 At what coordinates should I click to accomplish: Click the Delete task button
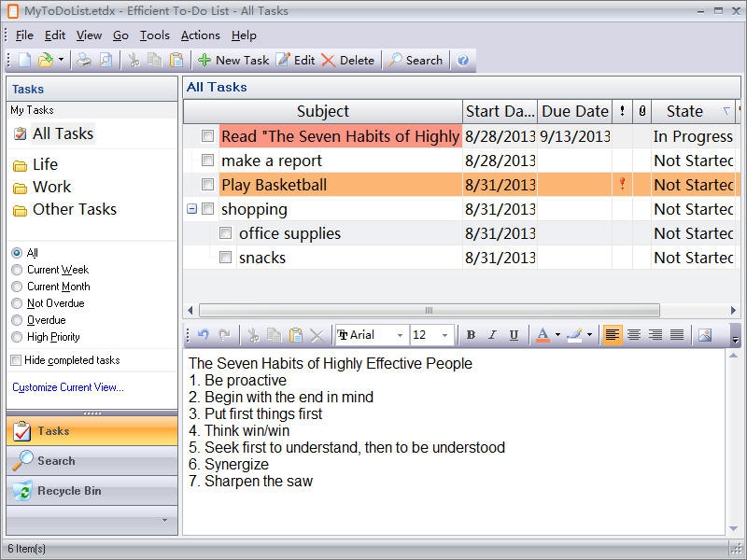click(347, 60)
